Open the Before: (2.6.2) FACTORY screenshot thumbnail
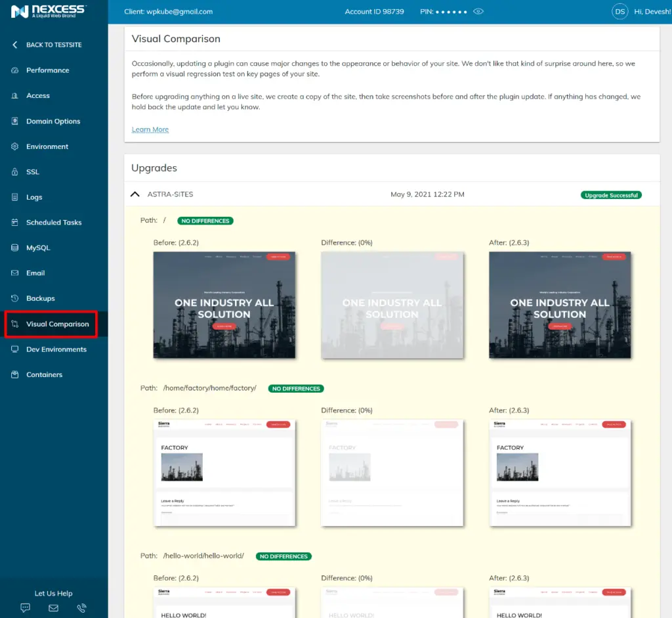Viewport: 672px width, 618px height. coord(224,473)
